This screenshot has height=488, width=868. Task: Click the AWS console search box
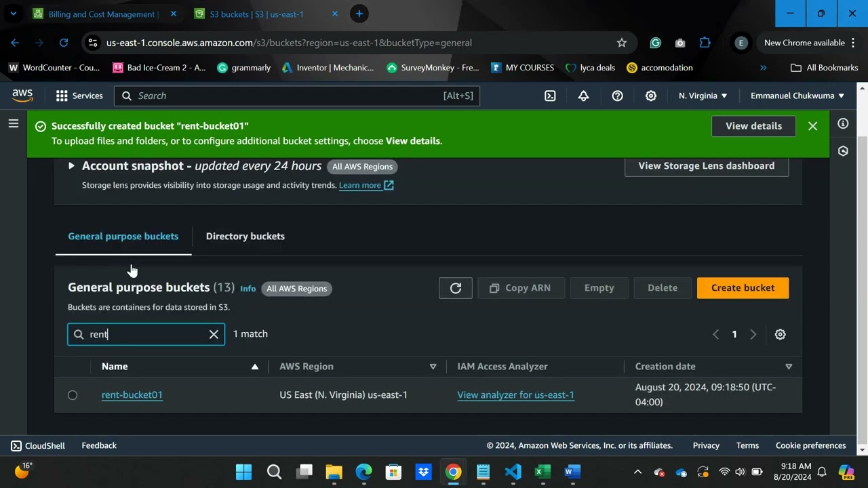297,96
